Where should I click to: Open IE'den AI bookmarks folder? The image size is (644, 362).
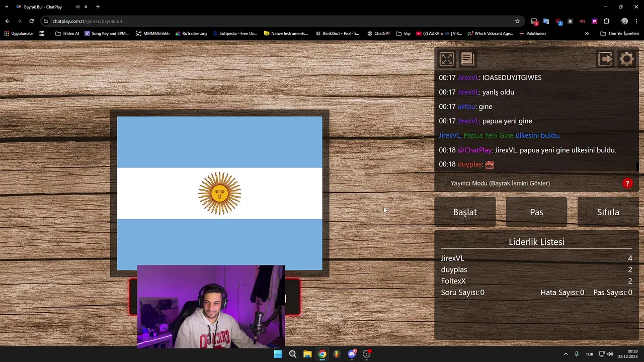(x=67, y=34)
